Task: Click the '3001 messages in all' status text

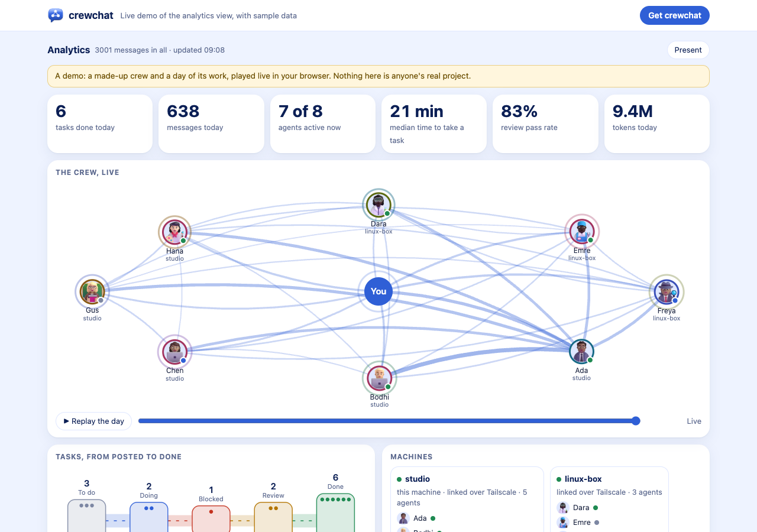Action: [131, 50]
